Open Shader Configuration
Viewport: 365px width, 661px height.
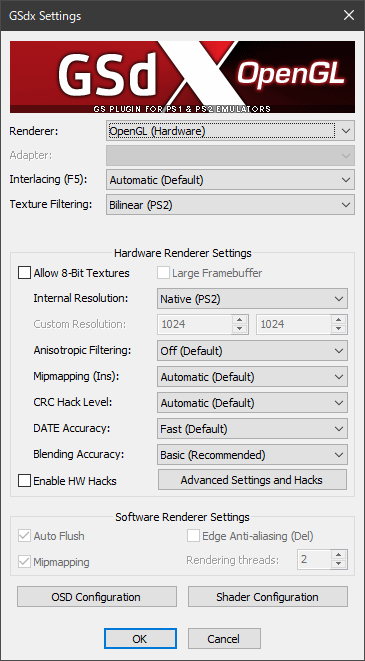pyautogui.click(x=268, y=597)
